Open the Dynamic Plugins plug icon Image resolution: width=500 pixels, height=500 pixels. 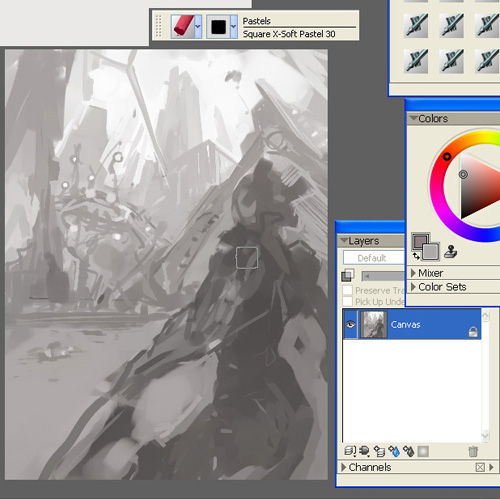364,451
